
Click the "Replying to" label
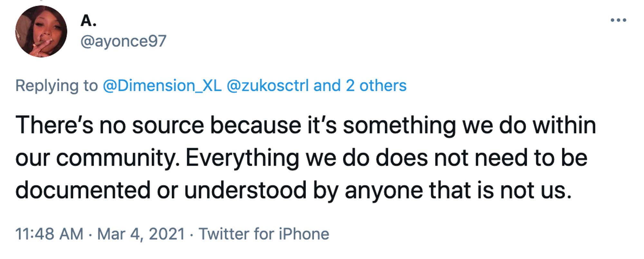click(x=56, y=86)
